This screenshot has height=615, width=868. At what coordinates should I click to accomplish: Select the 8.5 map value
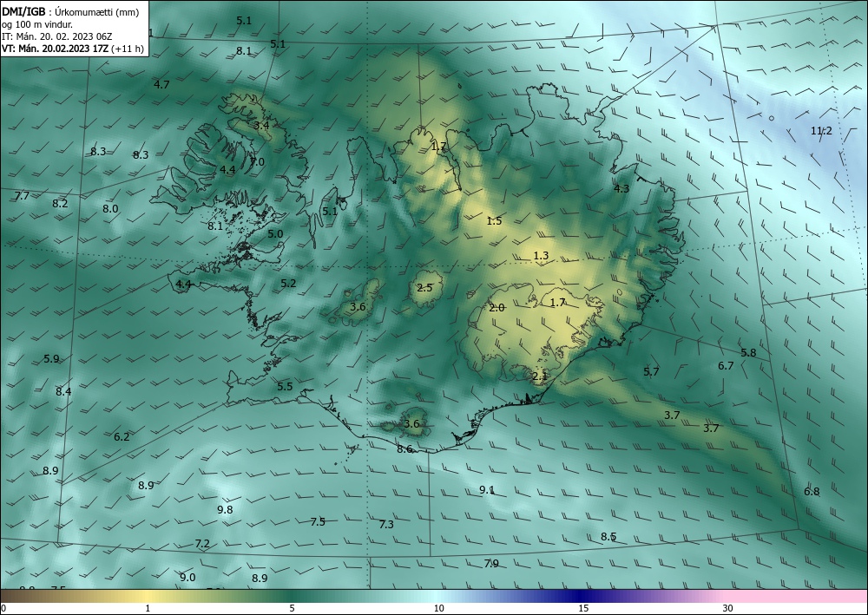point(608,536)
